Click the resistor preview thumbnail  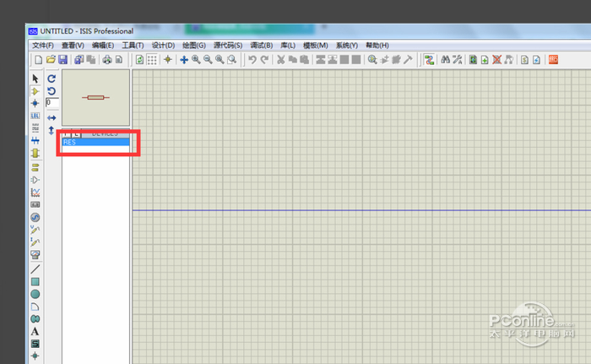coord(95,97)
